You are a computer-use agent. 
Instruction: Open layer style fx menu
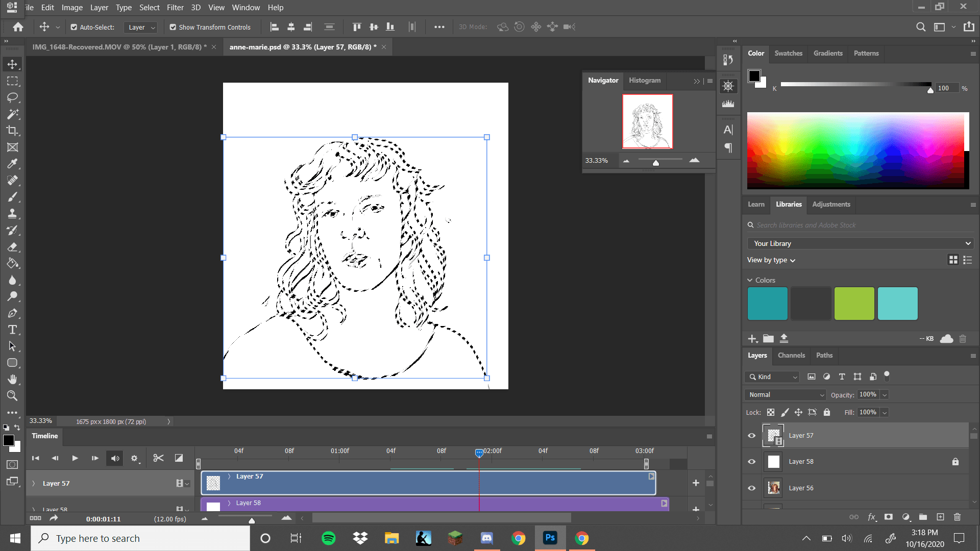point(872,517)
